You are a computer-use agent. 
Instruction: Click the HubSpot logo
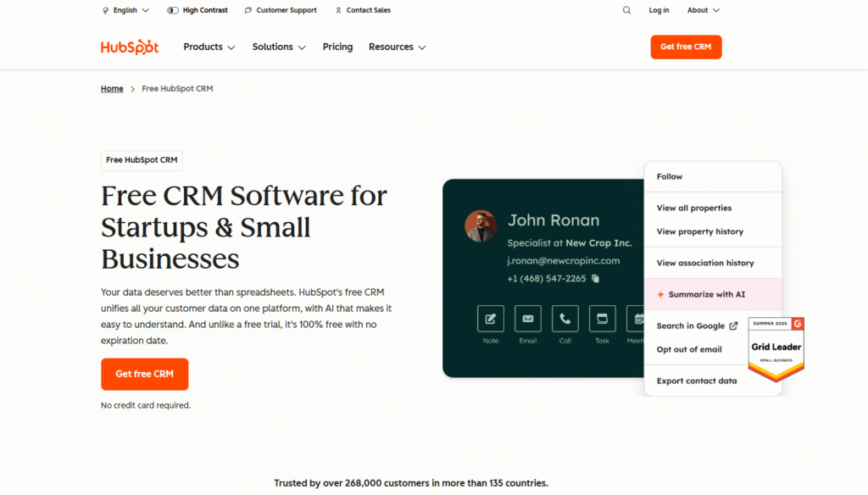pyautogui.click(x=130, y=47)
